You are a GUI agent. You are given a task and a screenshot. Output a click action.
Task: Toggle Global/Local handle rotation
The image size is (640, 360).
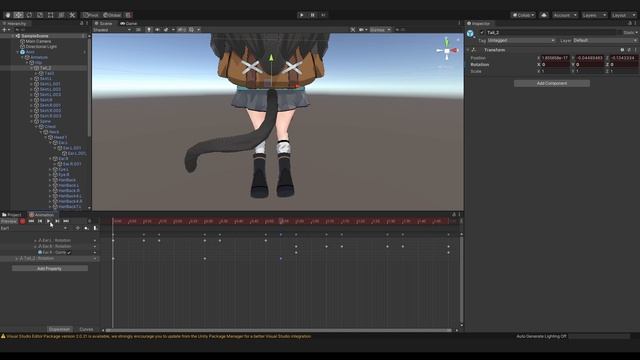pyautogui.click(x=112, y=15)
